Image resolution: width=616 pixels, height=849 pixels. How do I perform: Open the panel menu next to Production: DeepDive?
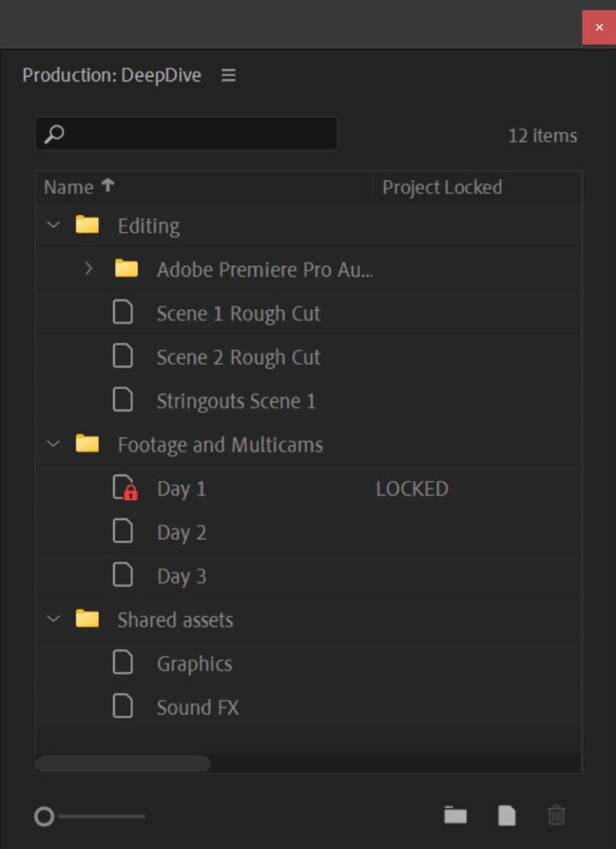coord(228,75)
